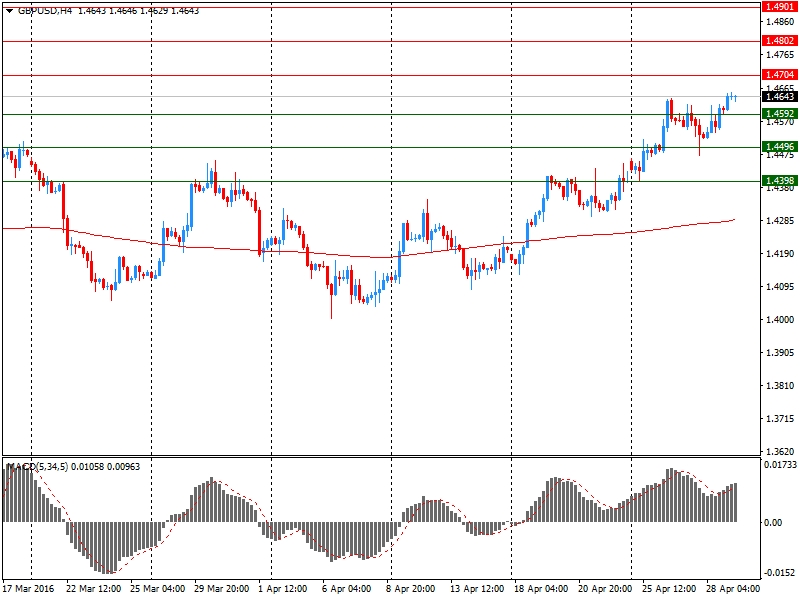This screenshot has width=800, height=600.
Task: Click the 1 Apr 12:00 time label
Action: [x=283, y=589]
